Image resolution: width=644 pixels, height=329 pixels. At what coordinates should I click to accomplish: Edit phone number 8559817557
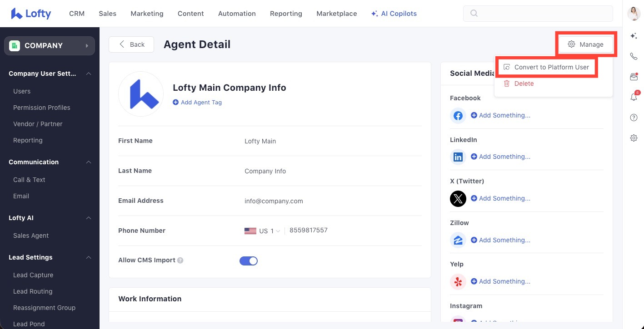coord(309,231)
